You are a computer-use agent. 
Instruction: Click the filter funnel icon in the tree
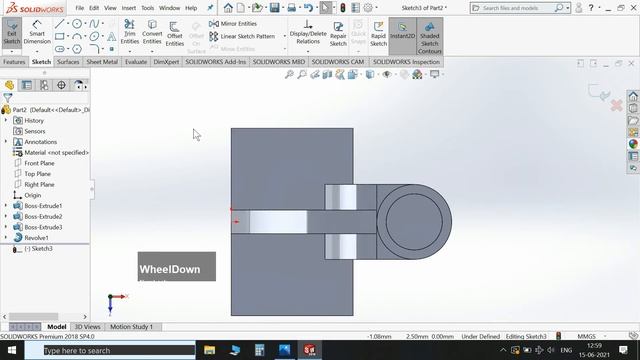tap(7, 98)
